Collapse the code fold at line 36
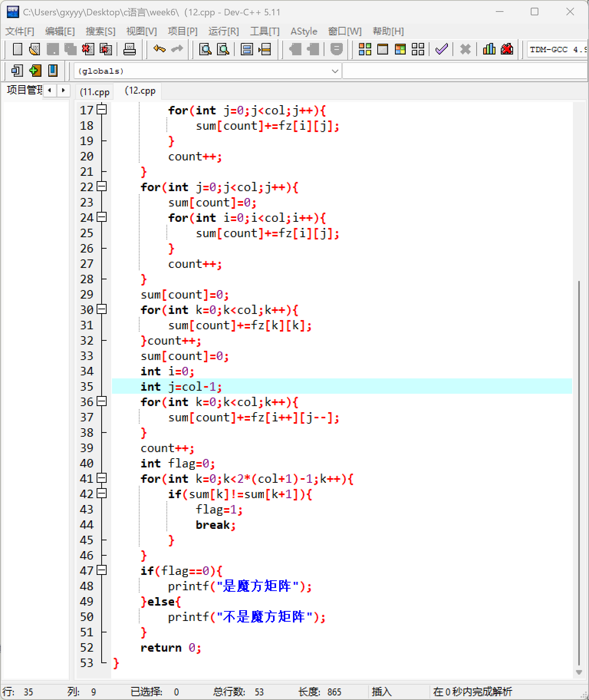The image size is (589, 700). 102,401
